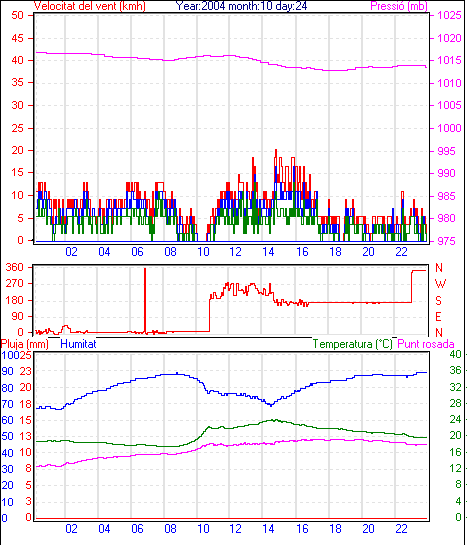The image size is (467, 545).
Task: Click the 360 degrees axis label
Action: point(15,267)
